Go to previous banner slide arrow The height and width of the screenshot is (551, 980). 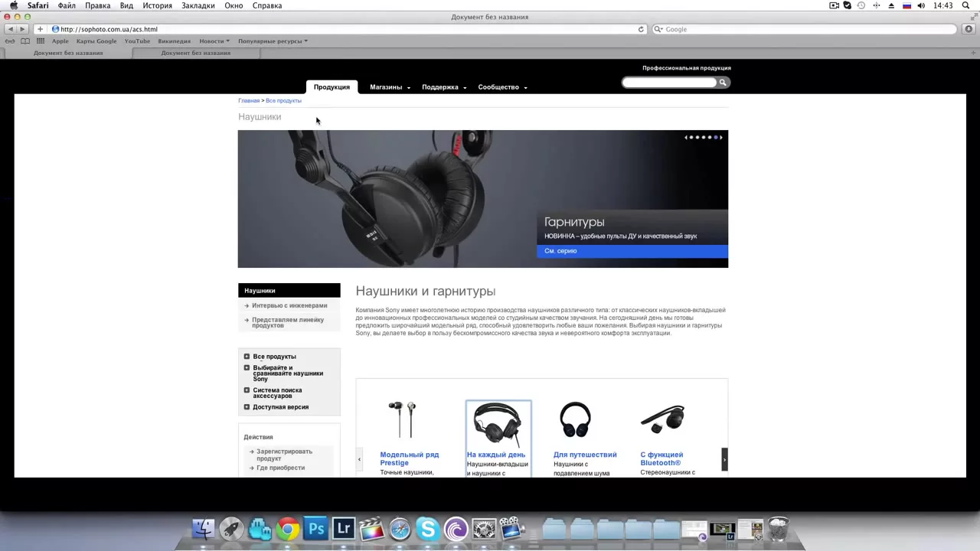pos(686,137)
